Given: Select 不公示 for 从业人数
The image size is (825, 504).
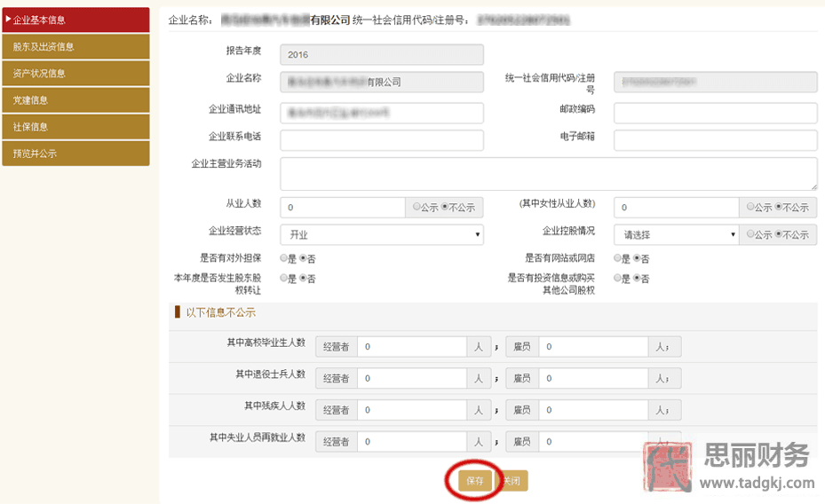Looking at the screenshot, I should (x=445, y=207).
